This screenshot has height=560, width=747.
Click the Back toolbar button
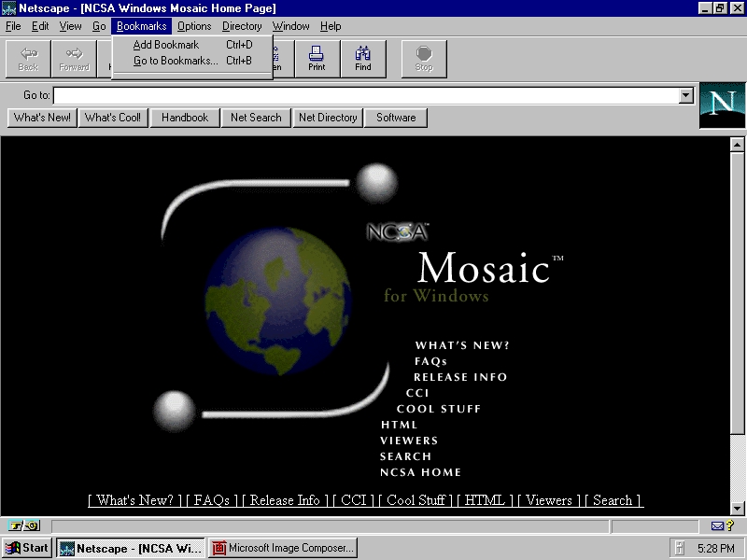pyautogui.click(x=28, y=59)
